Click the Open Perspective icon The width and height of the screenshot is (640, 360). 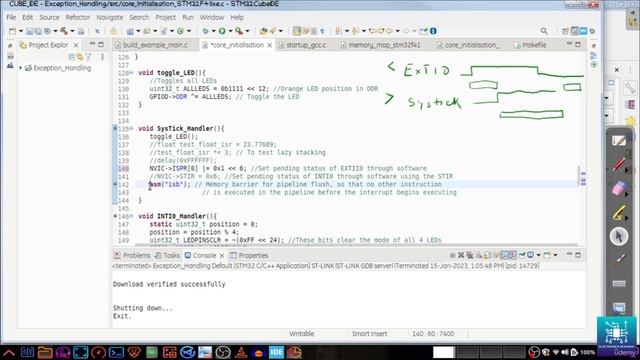pyautogui.click(x=565, y=31)
